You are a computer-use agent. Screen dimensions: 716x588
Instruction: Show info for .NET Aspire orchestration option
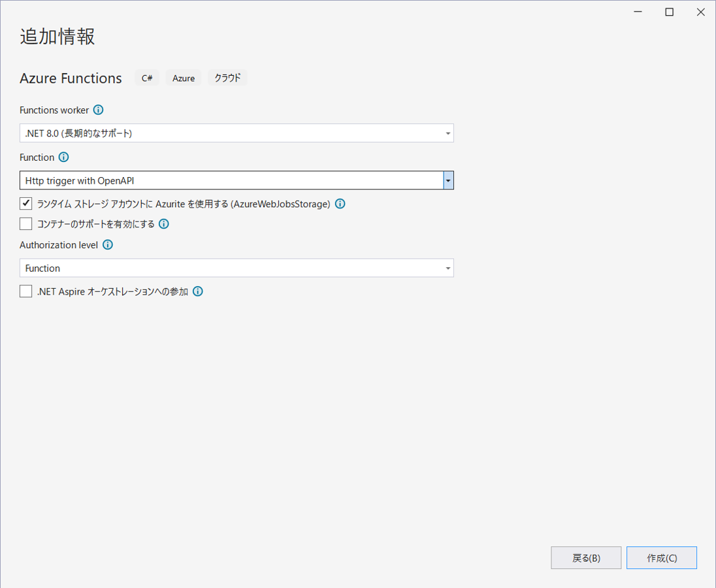coord(198,291)
